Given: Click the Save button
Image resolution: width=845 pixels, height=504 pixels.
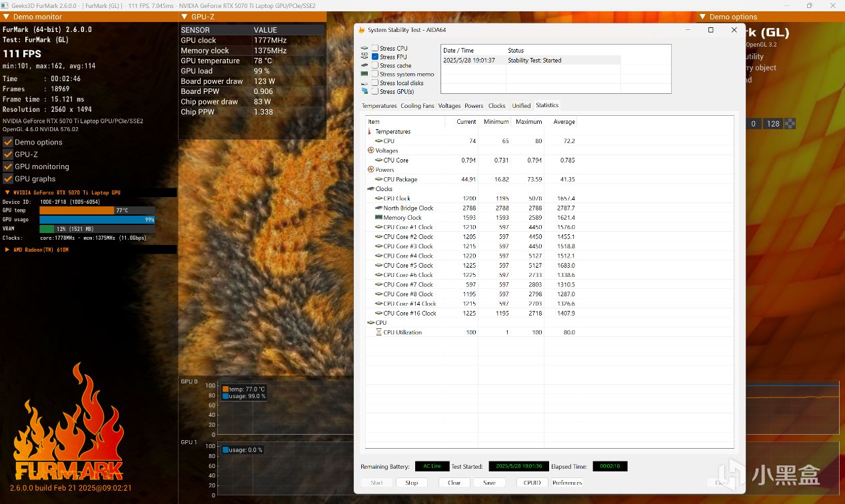Looking at the screenshot, I should (489, 483).
